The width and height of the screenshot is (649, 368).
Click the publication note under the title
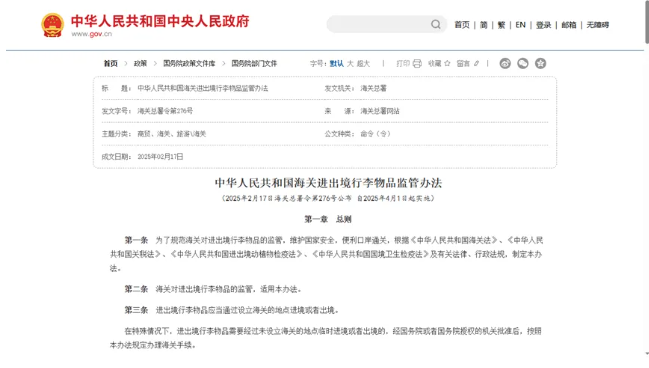pos(328,198)
